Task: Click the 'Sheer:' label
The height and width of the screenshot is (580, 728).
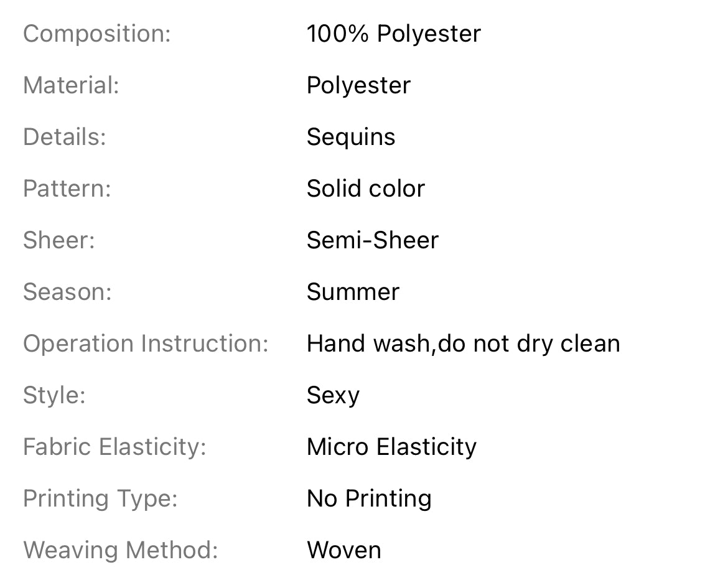Action: pos(59,240)
